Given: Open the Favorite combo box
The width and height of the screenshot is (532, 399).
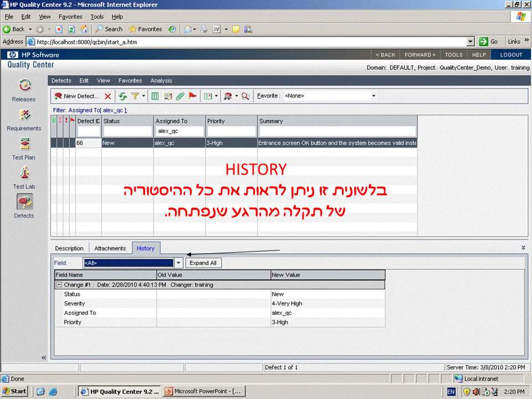Looking at the screenshot, I should (x=330, y=96).
